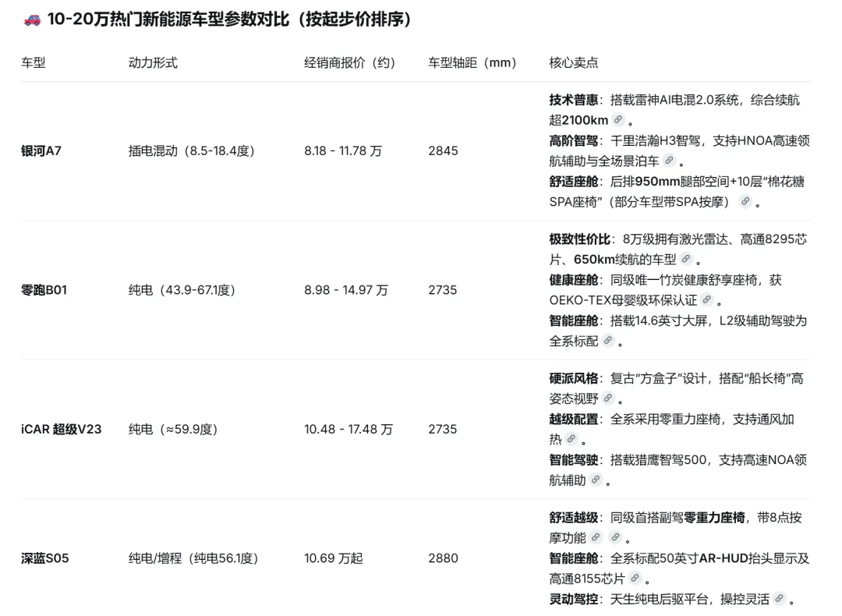Click 纯电/增程（纯电56.1度） cell
Image resolution: width=842 pixels, height=616 pixels.
pyautogui.click(x=194, y=558)
